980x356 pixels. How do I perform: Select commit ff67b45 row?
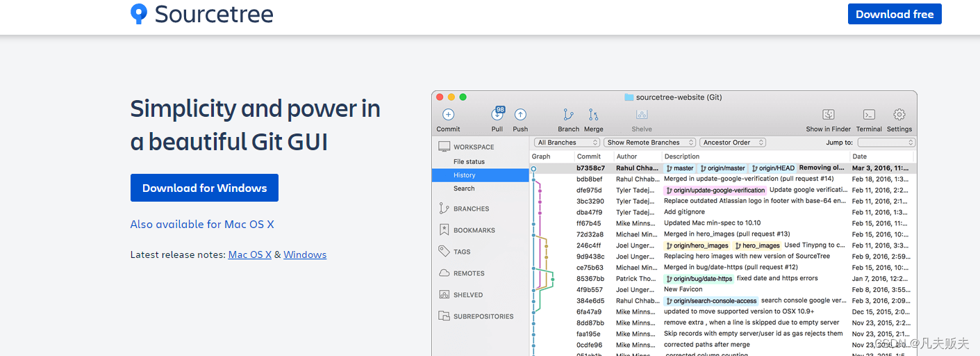(723, 223)
